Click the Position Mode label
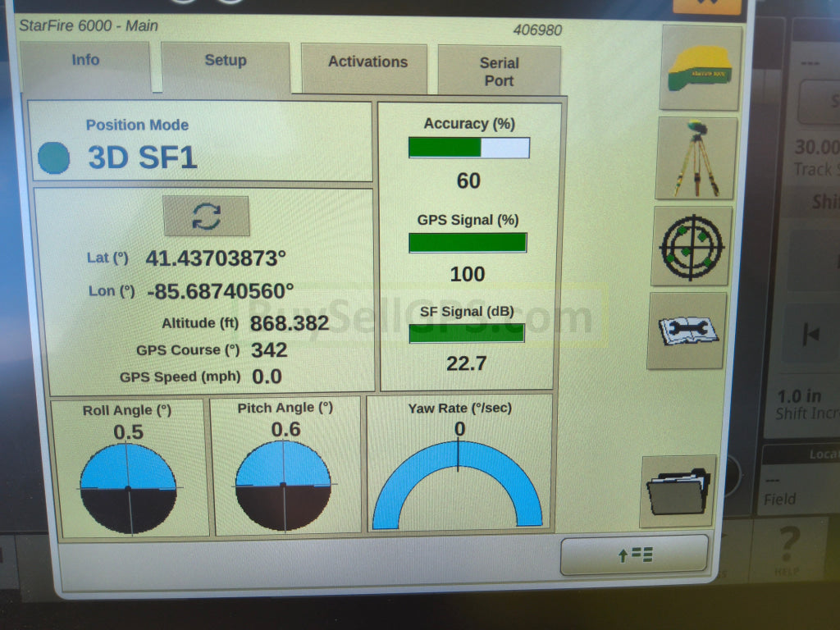Screen dimensions: 840x630 [x=137, y=125]
